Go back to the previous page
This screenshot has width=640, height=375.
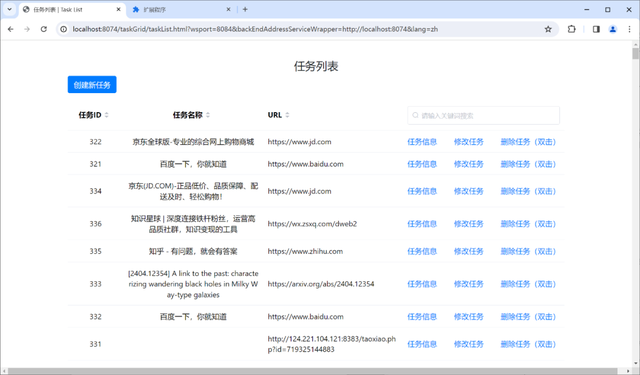click(x=11, y=29)
